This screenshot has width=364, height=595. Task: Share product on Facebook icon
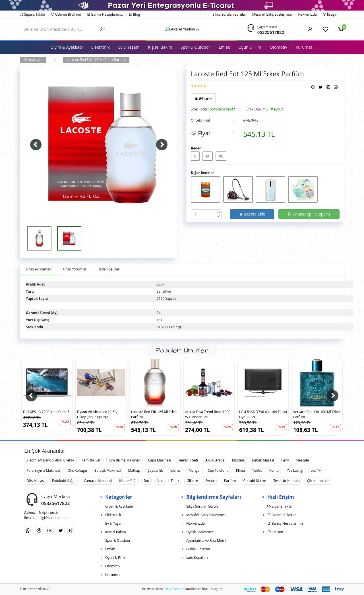click(313, 87)
